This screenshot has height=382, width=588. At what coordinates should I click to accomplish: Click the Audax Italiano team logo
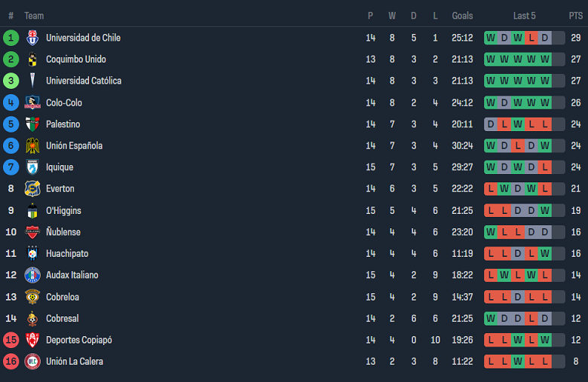tap(32, 275)
